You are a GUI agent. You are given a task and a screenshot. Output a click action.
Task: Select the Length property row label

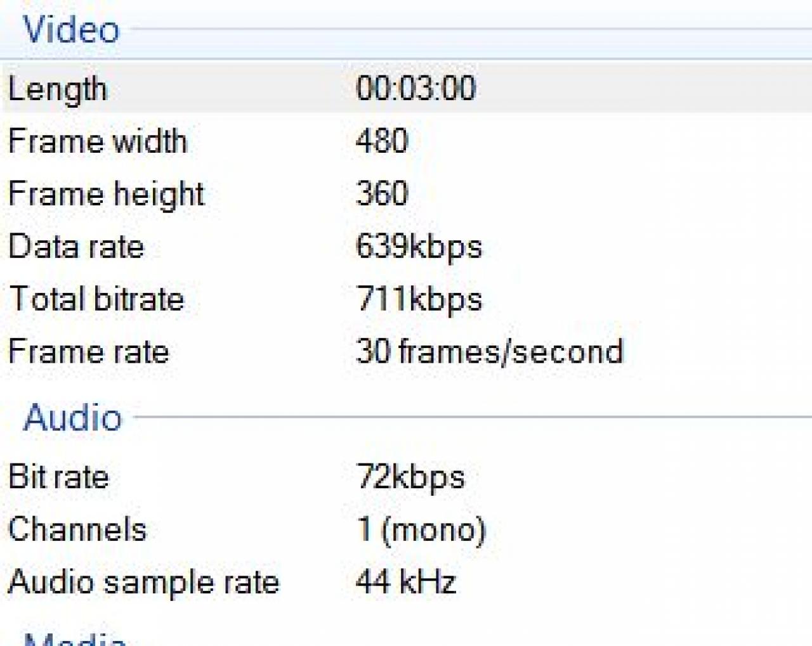tap(57, 89)
